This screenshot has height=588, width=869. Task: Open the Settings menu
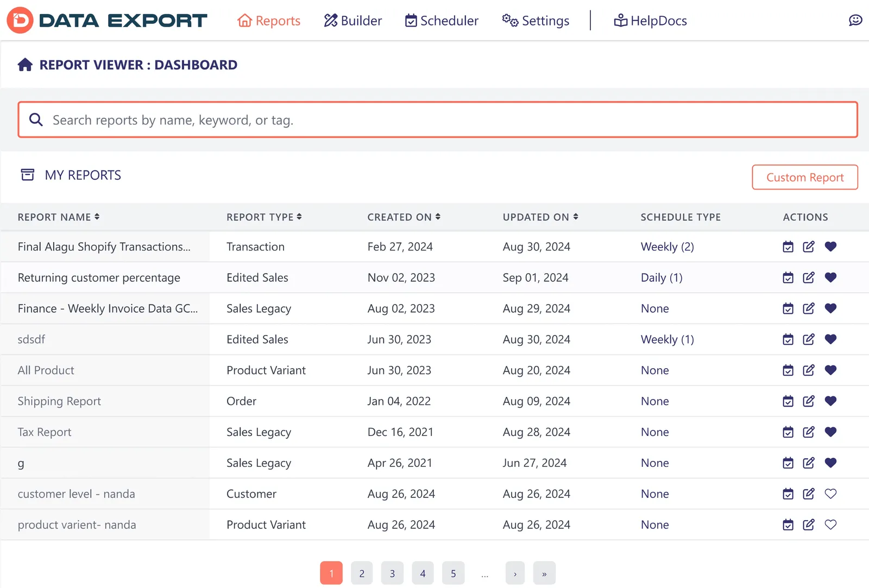[536, 21]
